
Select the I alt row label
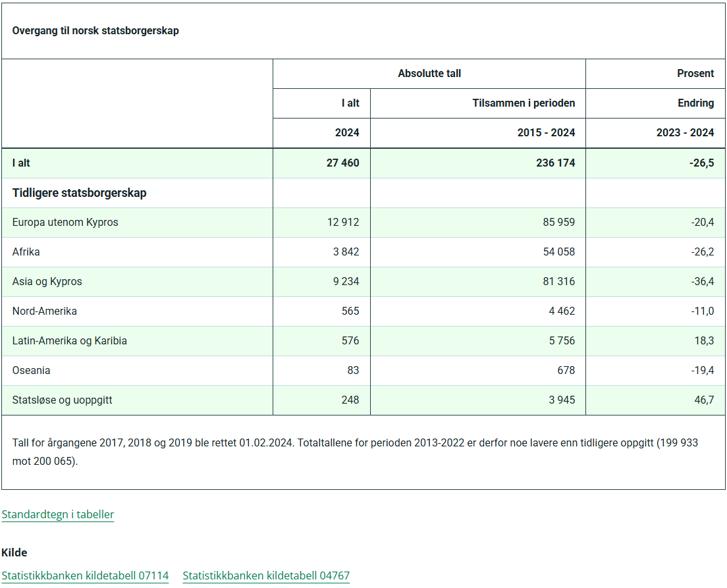click(x=21, y=163)
